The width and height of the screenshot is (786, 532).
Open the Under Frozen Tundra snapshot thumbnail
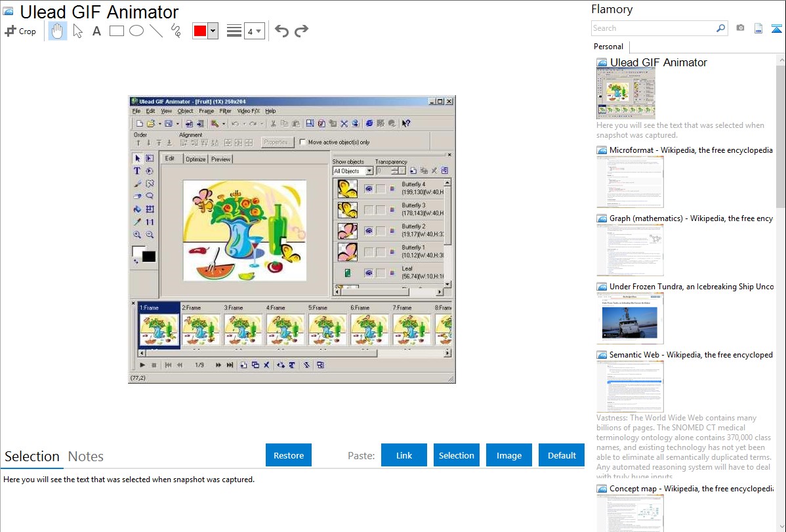click(630, 318)
